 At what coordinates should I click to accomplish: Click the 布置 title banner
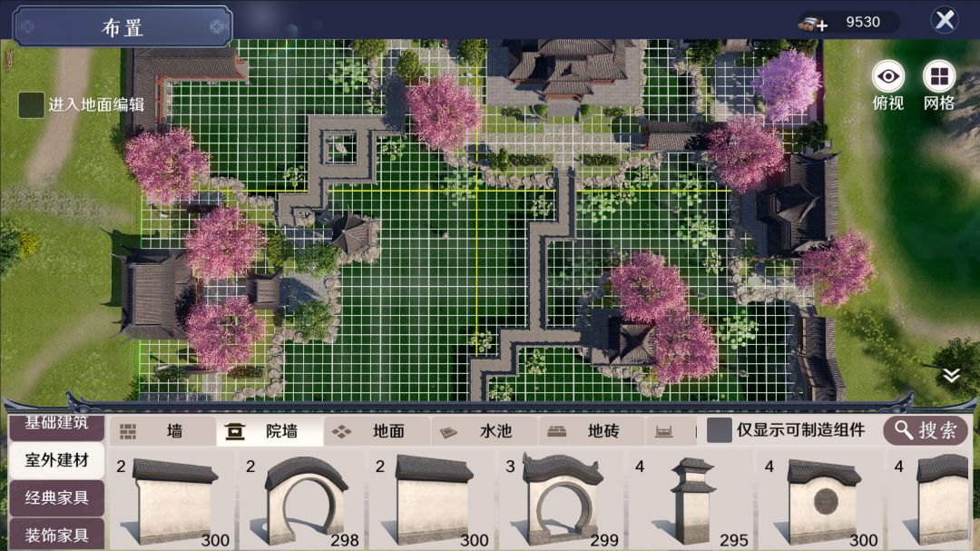[122, 26]
